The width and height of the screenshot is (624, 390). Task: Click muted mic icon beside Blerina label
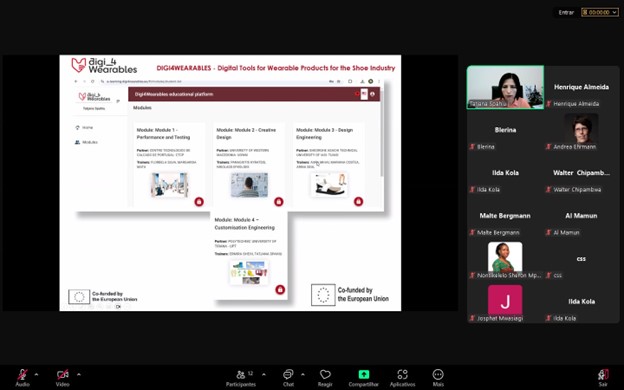pyautogui.click(x=472, y=147)
